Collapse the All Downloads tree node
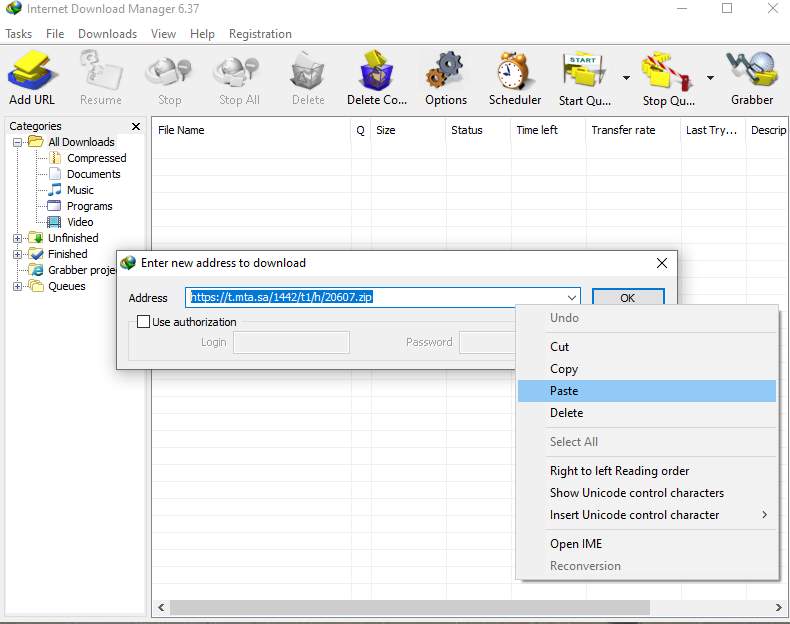Image resolution: width=790 pixels, height=624 pixels. (18, 143)
